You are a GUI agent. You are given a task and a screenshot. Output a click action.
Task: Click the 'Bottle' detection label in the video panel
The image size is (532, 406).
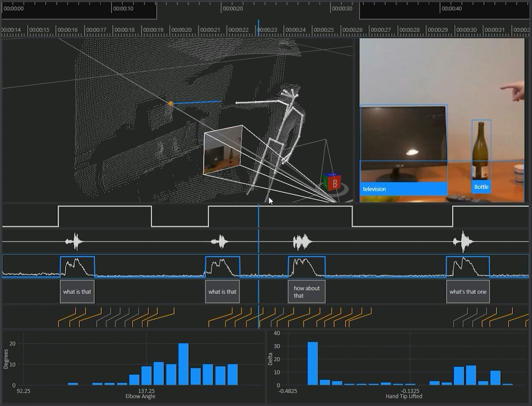[481, 187]
